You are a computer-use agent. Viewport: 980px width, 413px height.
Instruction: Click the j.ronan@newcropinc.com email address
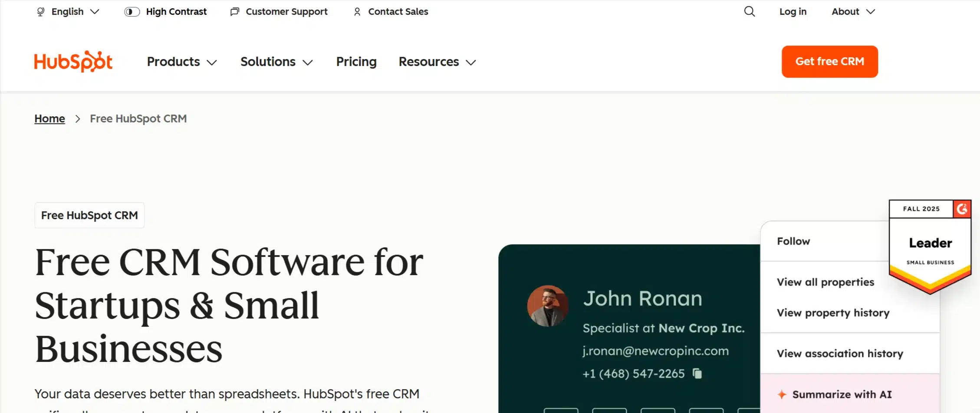point(655,351)
